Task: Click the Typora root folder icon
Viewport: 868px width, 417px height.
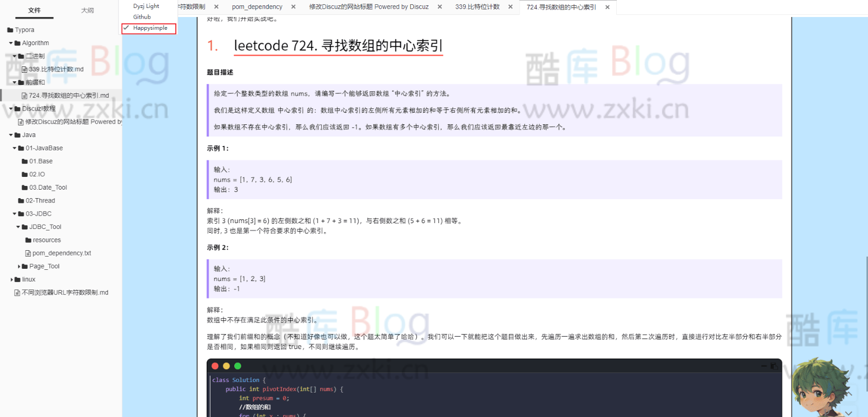Action: (x=10, y=30)
